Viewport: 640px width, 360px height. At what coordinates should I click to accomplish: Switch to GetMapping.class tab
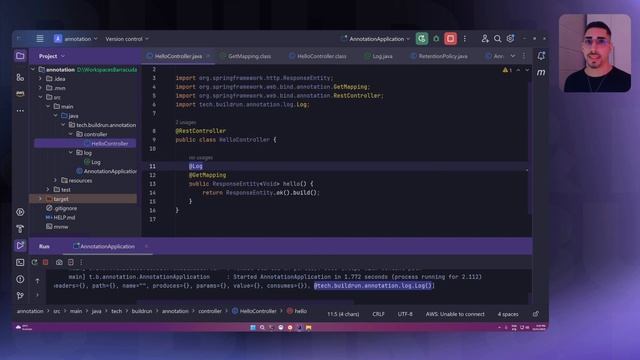coord(249,56)
